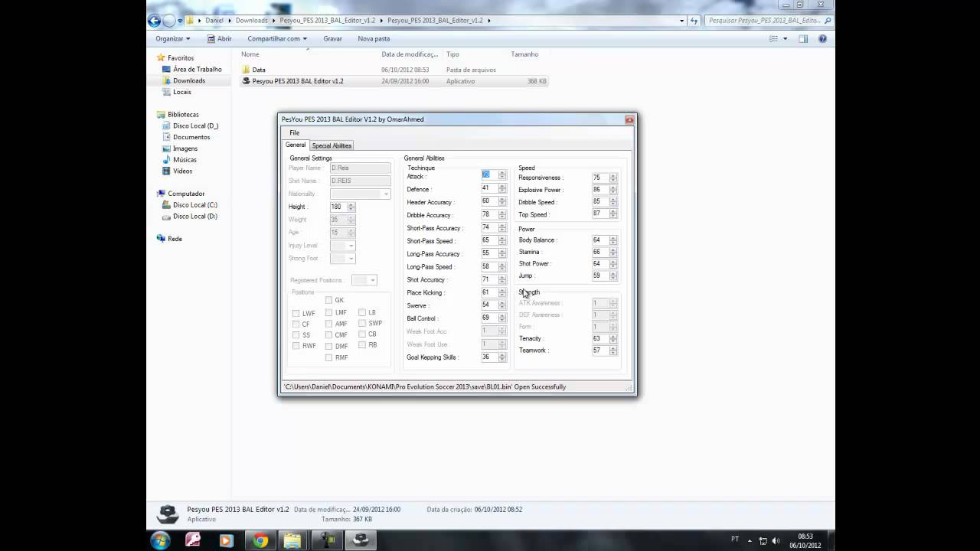Click the Explorer Back arrow button
This screenshot has height=551, width=980.
click(154, 21)
